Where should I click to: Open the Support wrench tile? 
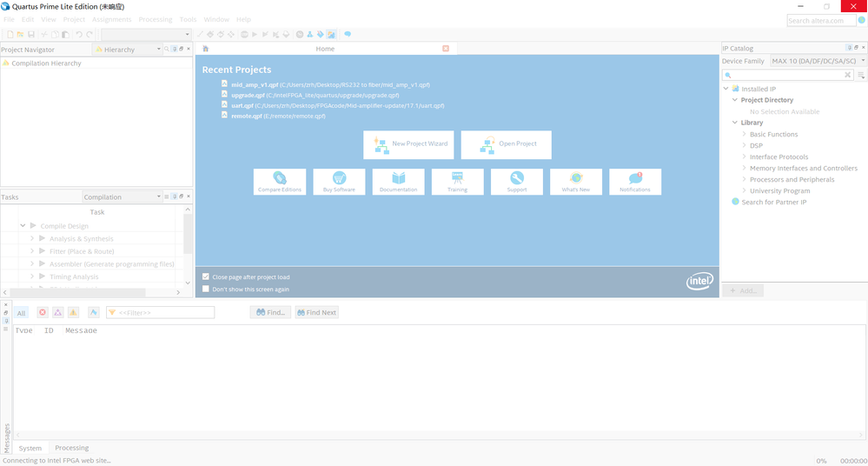(516, 182)
